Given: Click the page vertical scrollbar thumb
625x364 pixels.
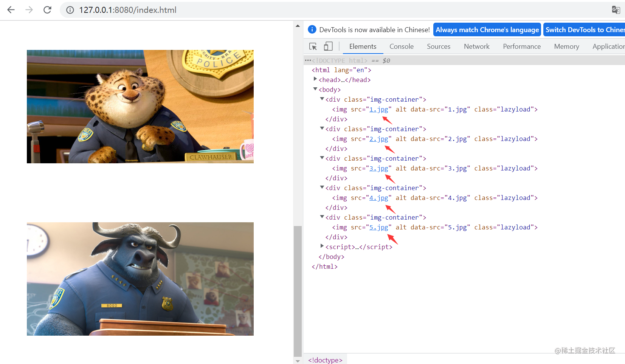Looking at the screenshot, I should pyautogui.click(x=298, y=291).
